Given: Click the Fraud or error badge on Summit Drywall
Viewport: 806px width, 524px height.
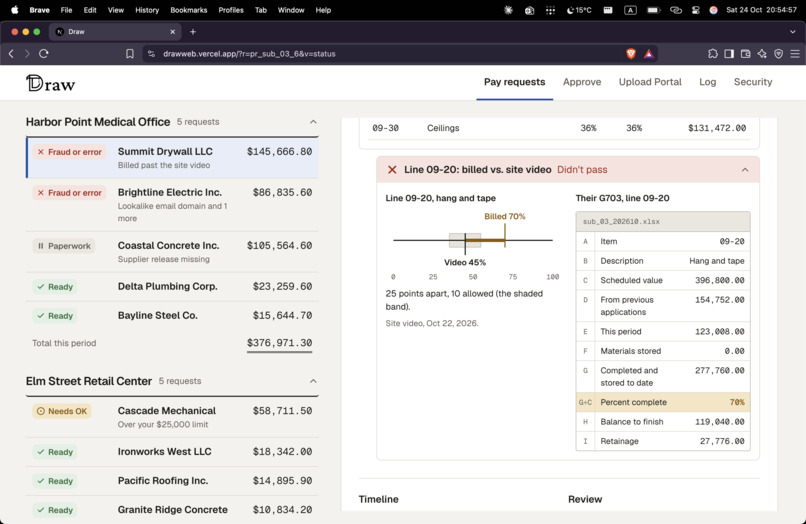Looking at the screenshot, I should (x=69, y=152).
